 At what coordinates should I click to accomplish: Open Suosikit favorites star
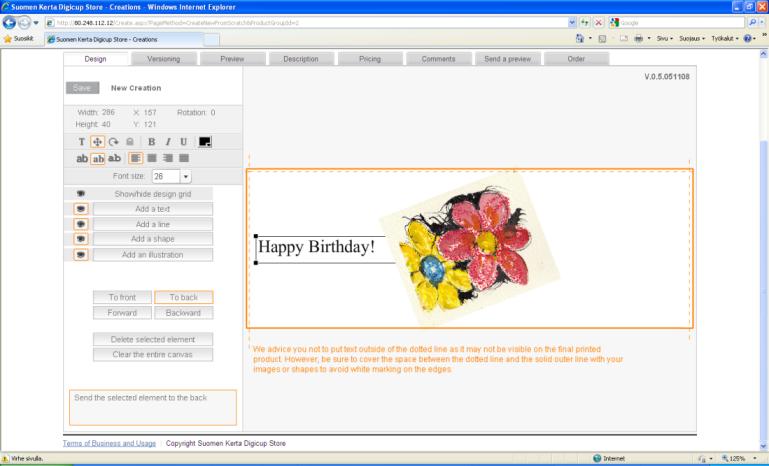pyautogui.click(x=19, y=38)
